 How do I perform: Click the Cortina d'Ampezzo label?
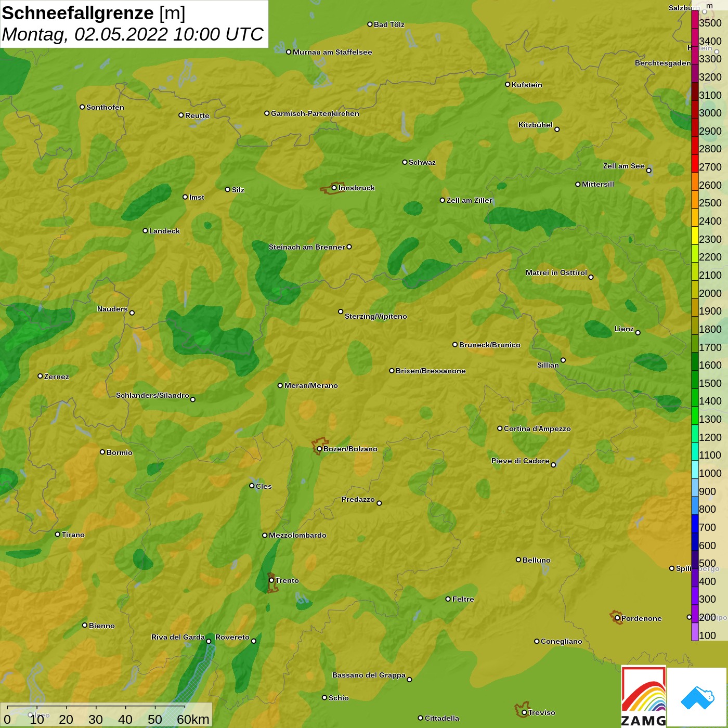pos(537,428)
